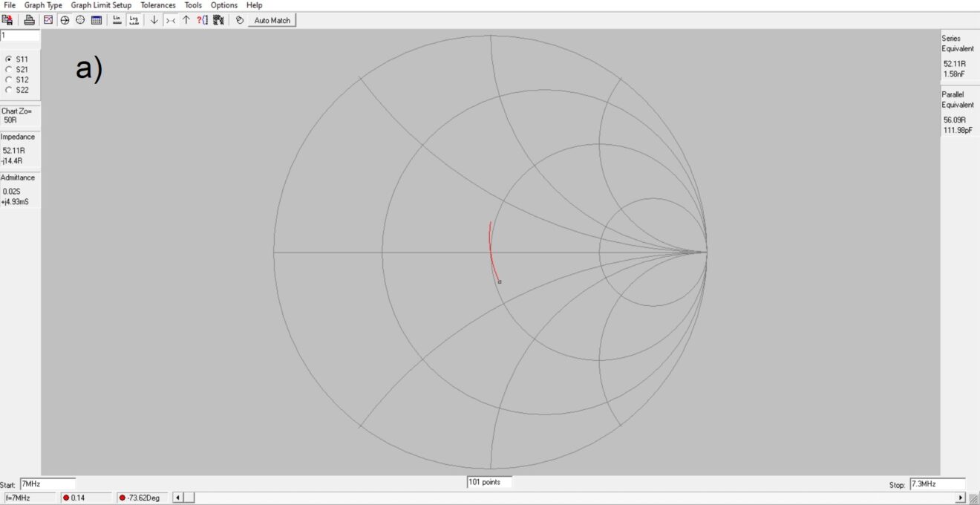The width and height of the screenshot is (980, 505).
Task: Choose the S22 radio button
Action: [9, 90]
